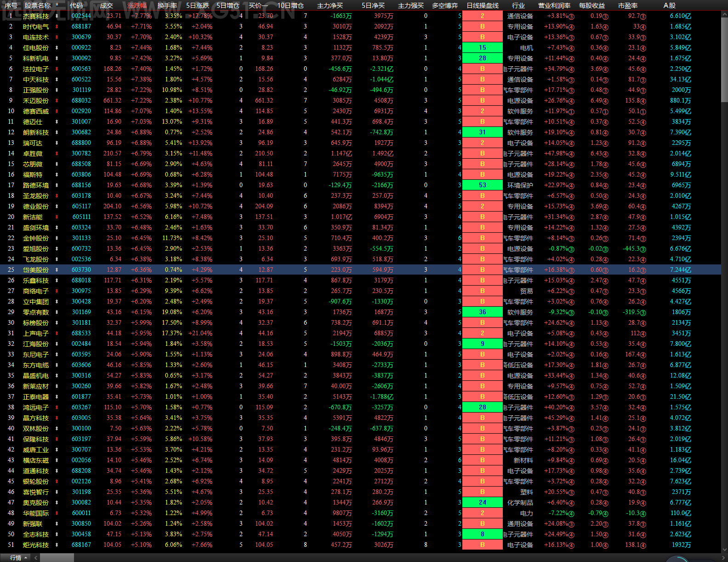Click the red marker icon beside 新洁能

(57, 217)
